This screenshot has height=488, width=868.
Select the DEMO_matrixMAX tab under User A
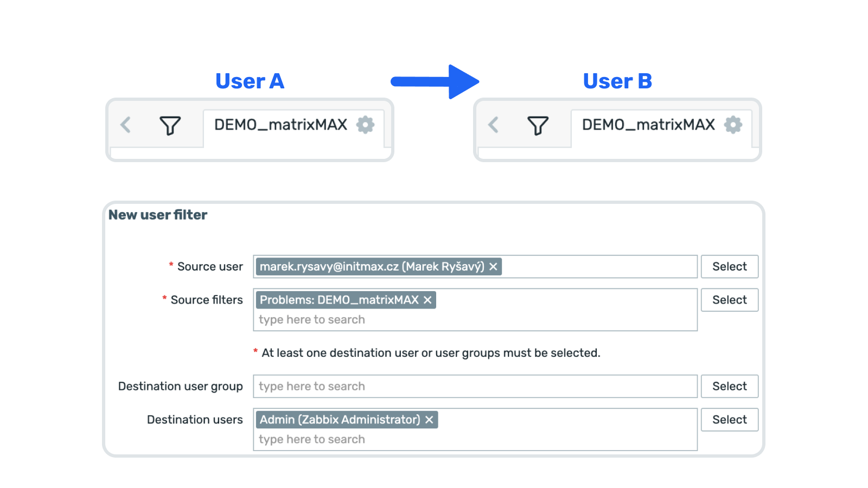point(280,125)
